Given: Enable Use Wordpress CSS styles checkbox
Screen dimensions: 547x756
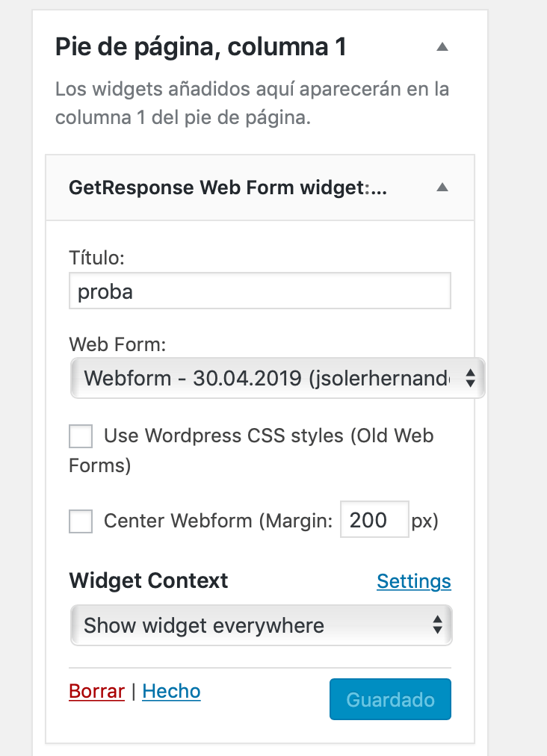Looking at the screenshot, I should (81, 436).
